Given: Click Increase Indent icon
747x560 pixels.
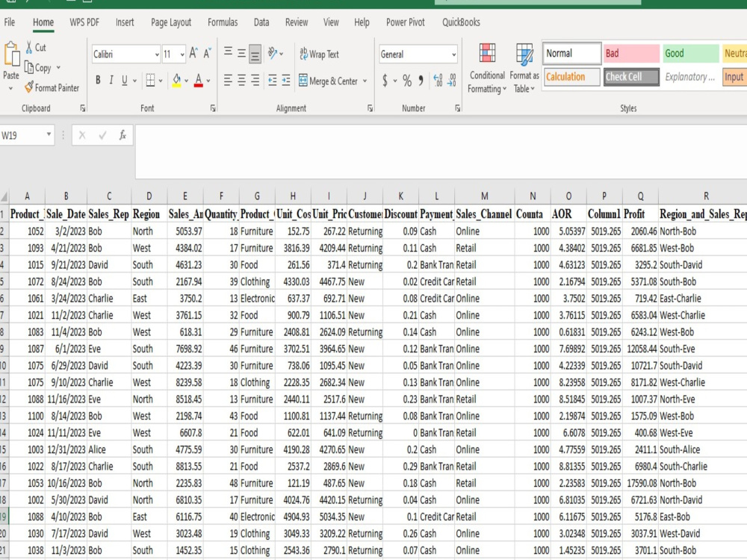Looking at the screenshot, I should [x=286, y=80].
